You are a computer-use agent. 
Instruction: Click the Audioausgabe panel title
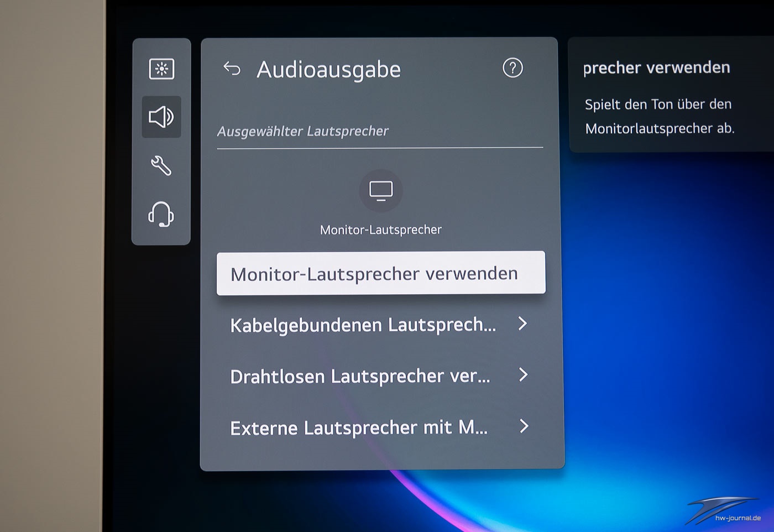(328, 70)
